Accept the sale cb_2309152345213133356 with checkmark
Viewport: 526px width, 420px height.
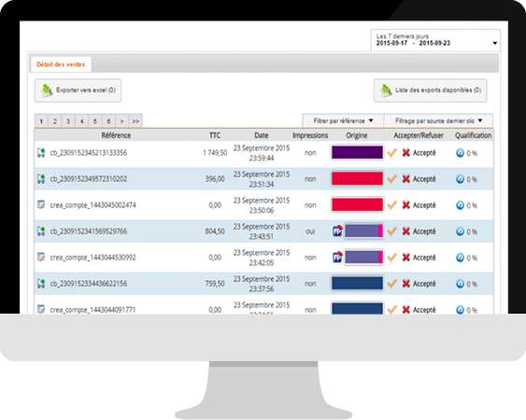pyautogui.click(x=391, y=153)
